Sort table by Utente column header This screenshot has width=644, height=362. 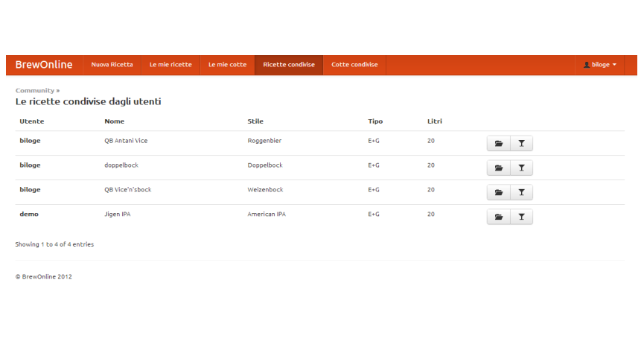tap(31, 121)
